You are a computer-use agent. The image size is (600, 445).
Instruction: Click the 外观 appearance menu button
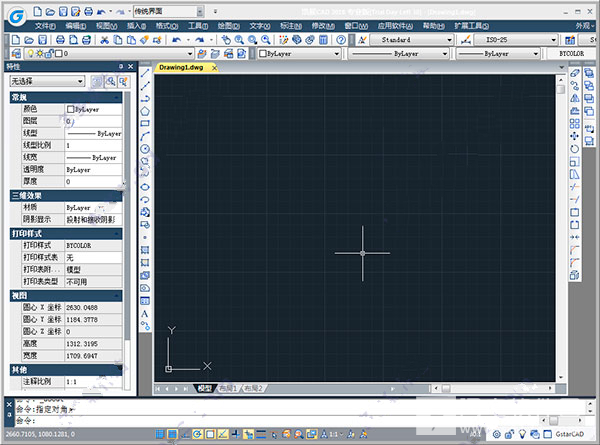point(585,26)
